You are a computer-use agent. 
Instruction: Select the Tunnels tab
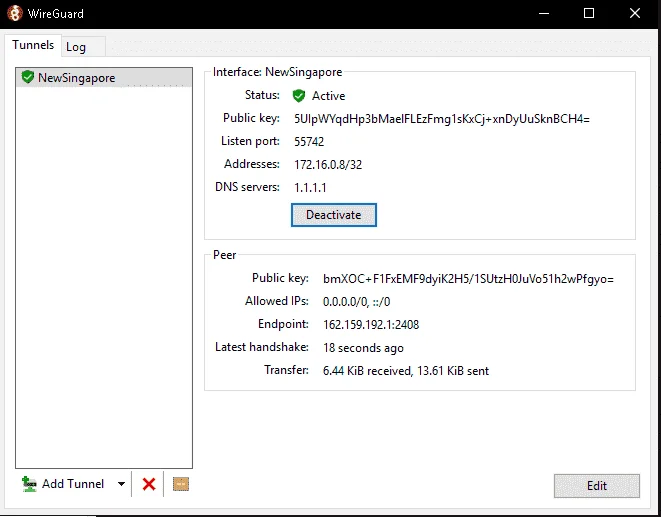[33, 45]
